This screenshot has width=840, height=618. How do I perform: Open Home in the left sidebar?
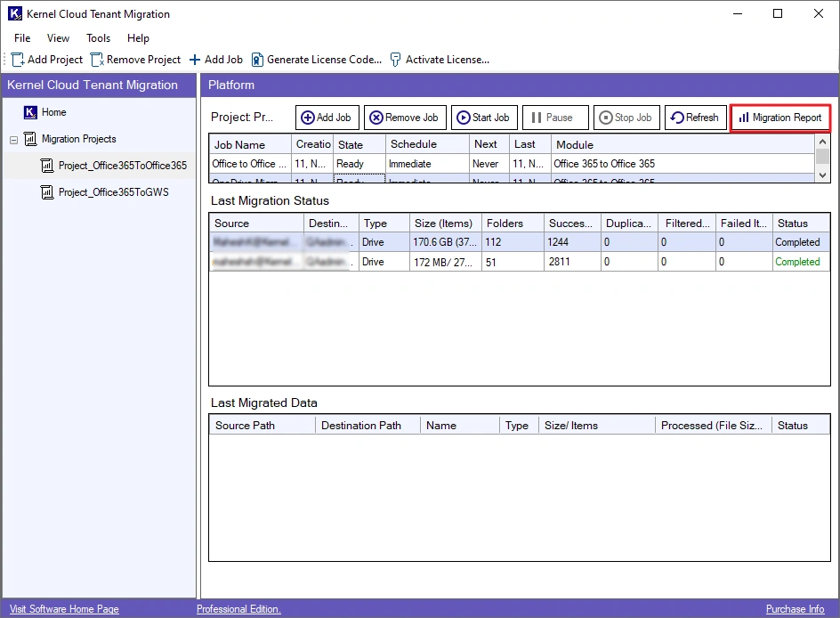(53, 112)
